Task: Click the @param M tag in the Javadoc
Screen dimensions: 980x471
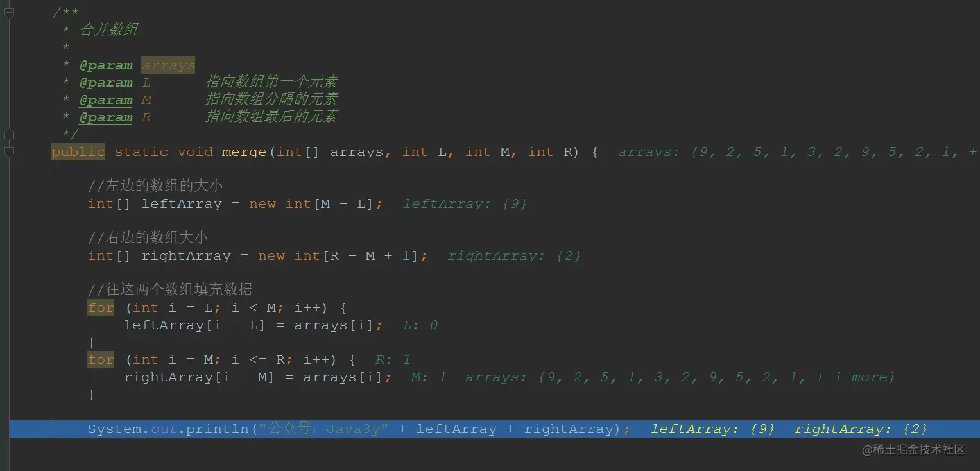Action: pyautogui.click(x=106, y=99)
